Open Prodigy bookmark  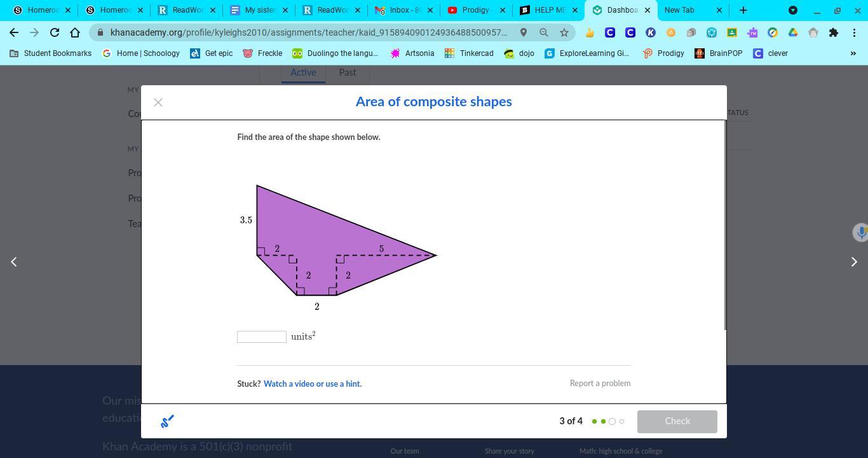[x=663, y=53]
